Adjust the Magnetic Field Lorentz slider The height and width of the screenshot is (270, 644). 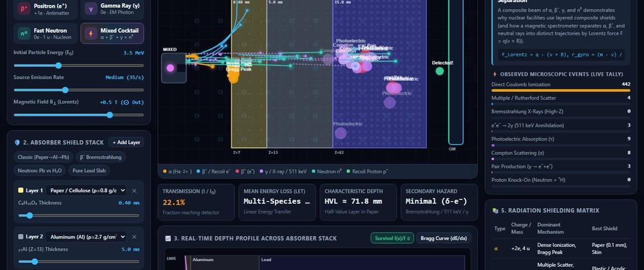coord(79,115)
